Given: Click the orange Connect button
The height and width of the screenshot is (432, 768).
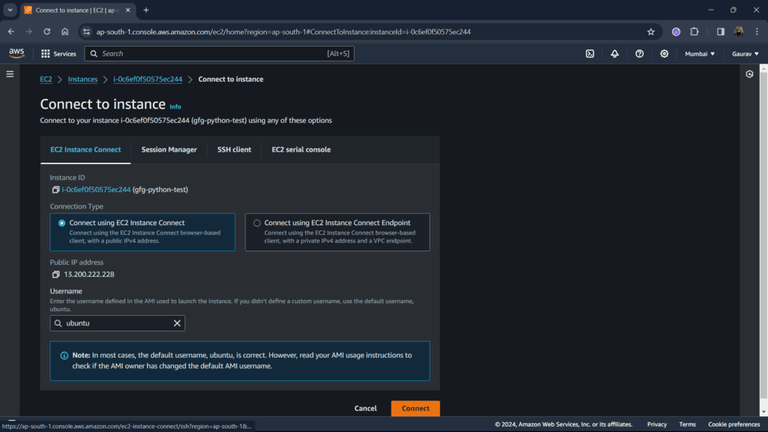Looking at the screenshot, I should pos(415,408).
